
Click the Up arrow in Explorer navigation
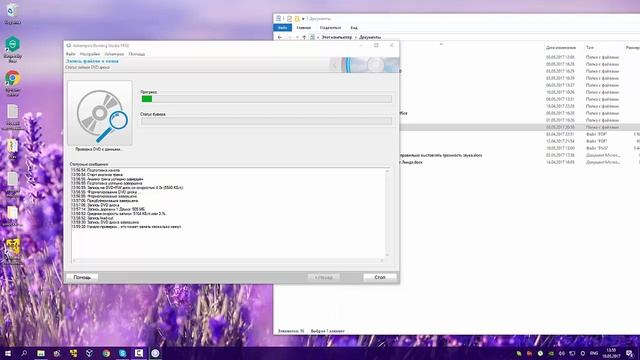[304, 37]
